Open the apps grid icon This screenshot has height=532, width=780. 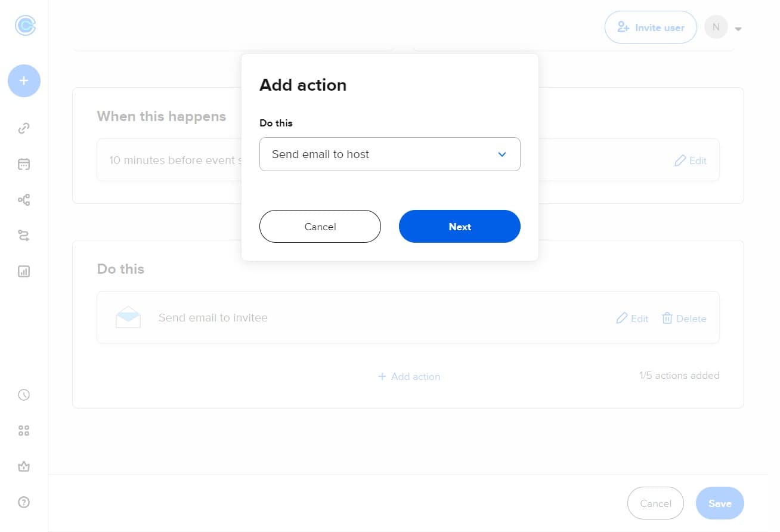(24, 431)
